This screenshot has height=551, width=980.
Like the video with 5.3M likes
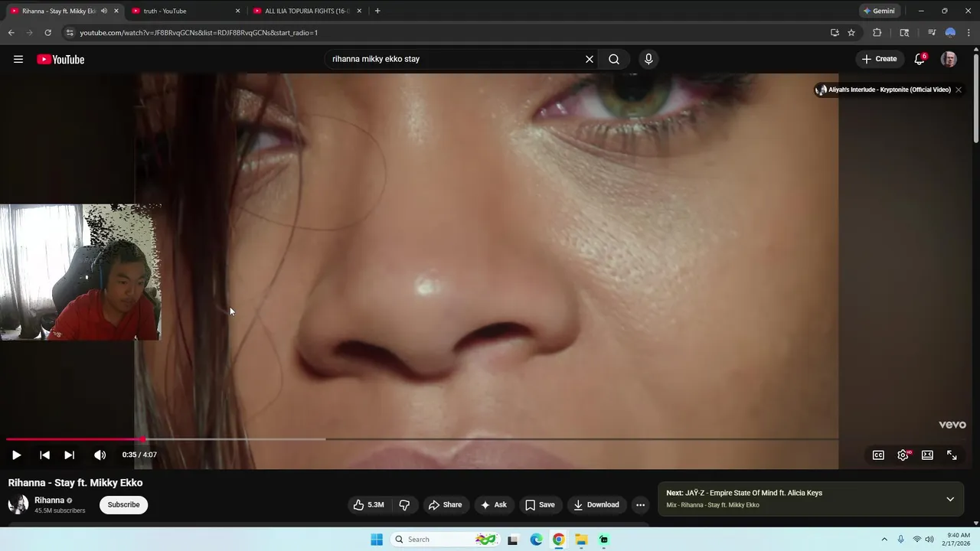click(x=368, y=504)
